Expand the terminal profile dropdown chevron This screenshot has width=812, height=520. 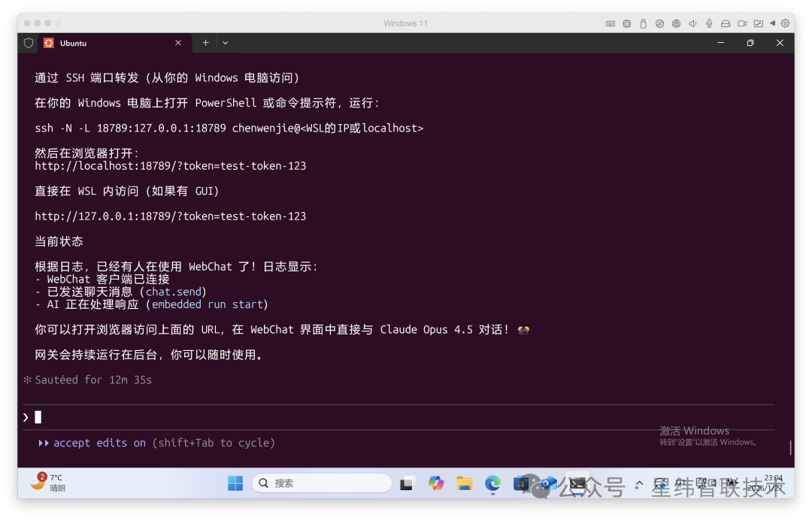coord(225,43)
